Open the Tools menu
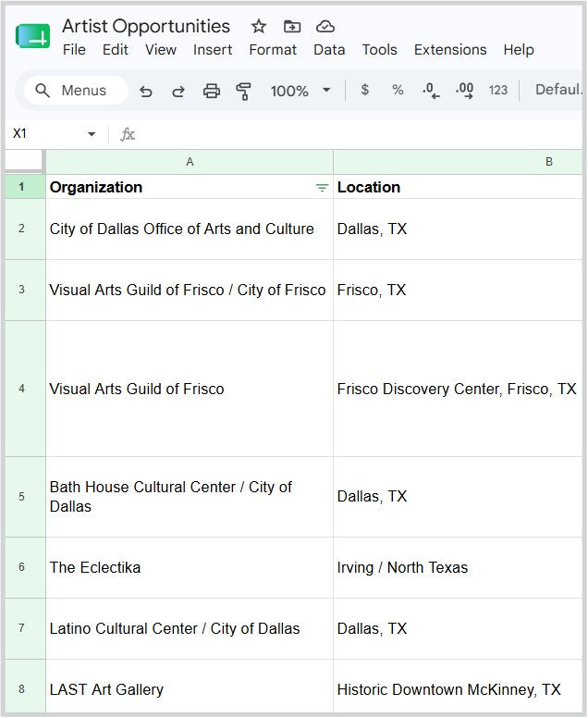Viewport: 588px width, 718px height. tap(379, 49)
